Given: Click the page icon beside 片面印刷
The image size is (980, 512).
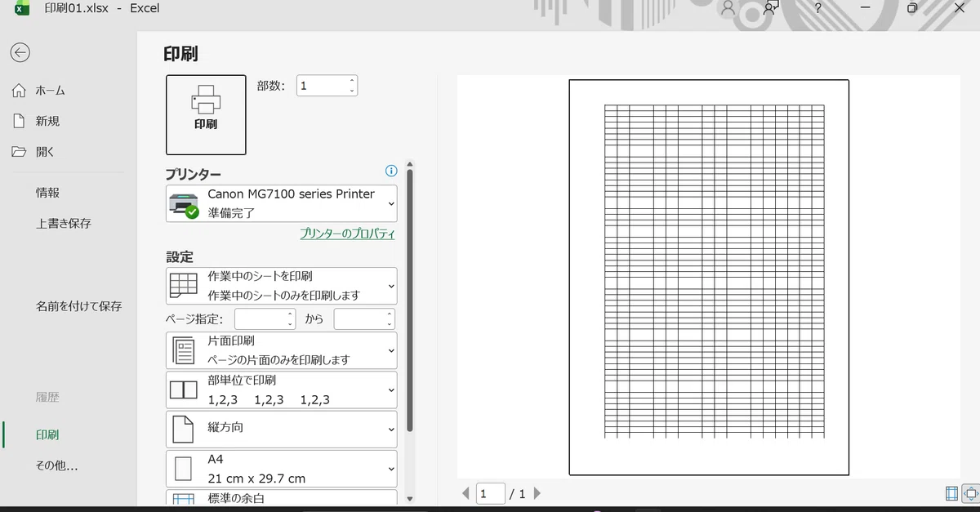Looking at the screenshot, I should pos(184,350).
